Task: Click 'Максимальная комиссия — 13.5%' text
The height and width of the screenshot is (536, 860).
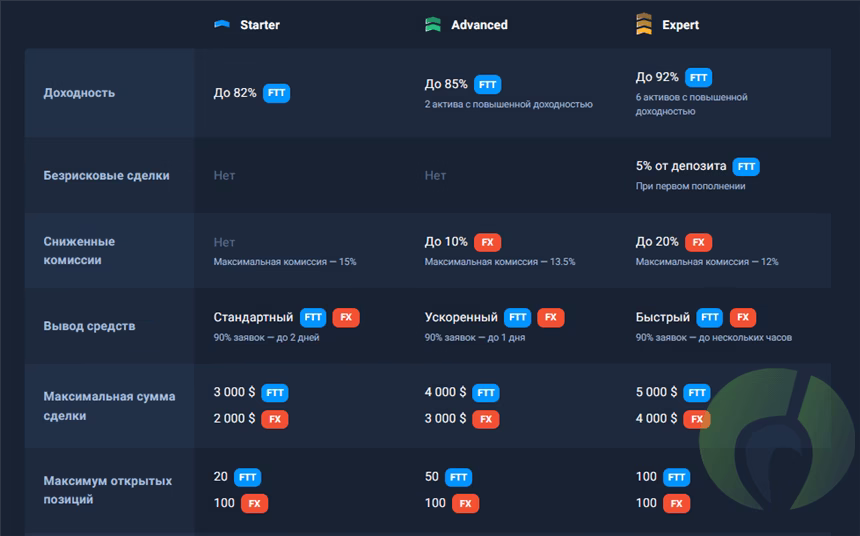Action: [x=500, y=262]
